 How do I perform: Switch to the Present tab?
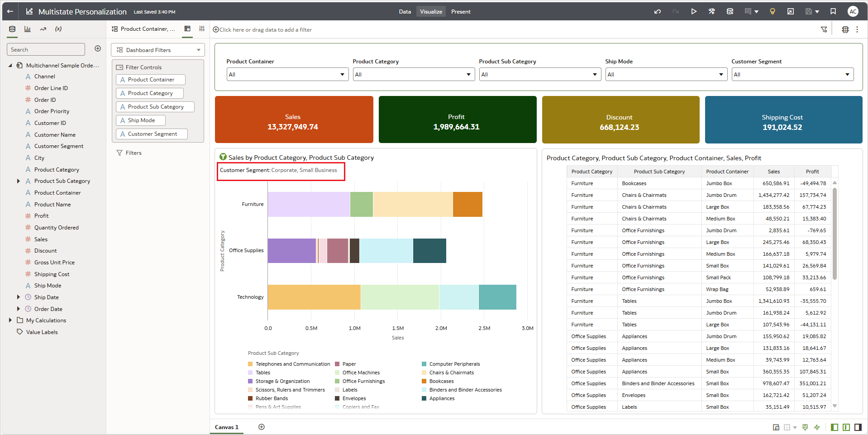coord(461,12)
